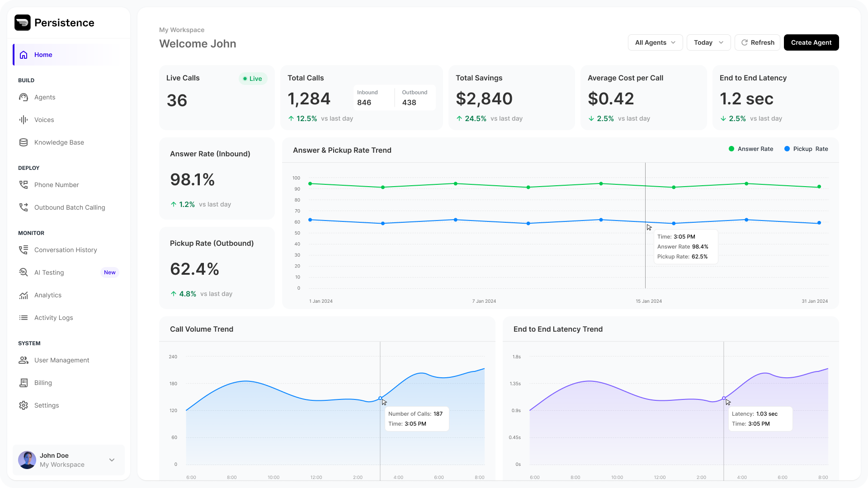Click the Phone Number icon
The height and width of the screenshot is (488, 868).
click(x=24, y=185)
